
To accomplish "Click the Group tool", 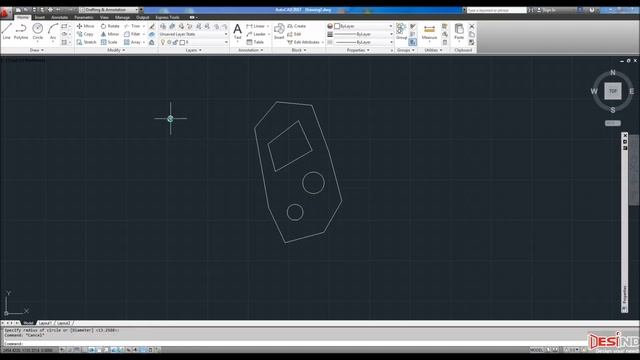I will [x=401, y=31].
